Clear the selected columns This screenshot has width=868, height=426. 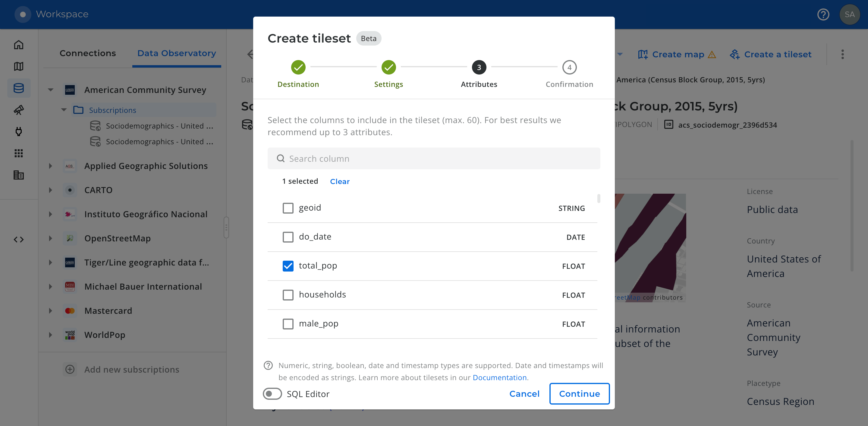click(340, 181)
